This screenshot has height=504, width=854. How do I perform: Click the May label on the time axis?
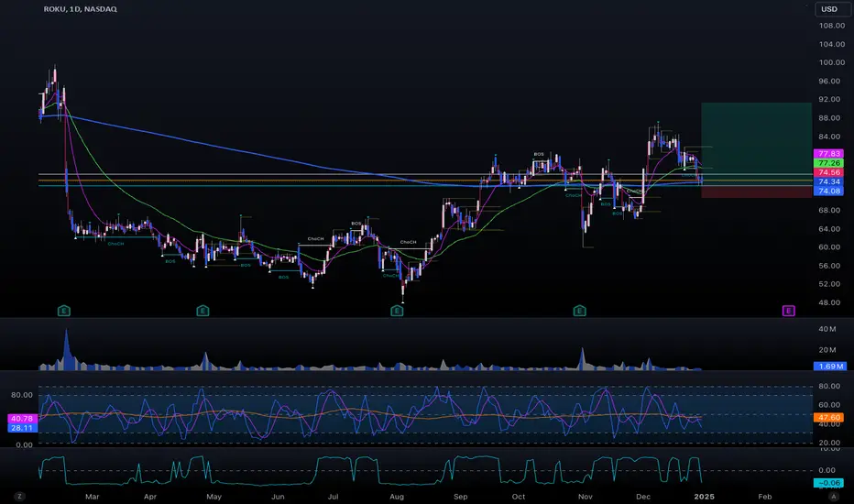point(214,497)
